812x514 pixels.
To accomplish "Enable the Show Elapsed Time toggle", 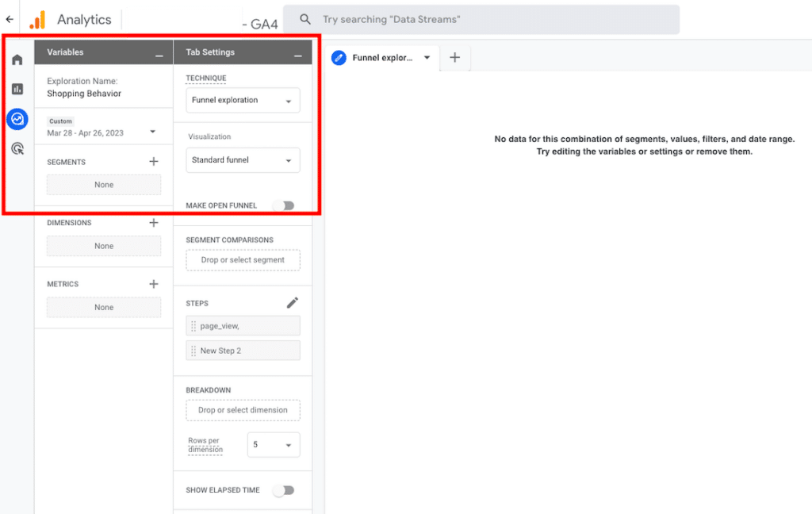I will click(x=283, y=490).
